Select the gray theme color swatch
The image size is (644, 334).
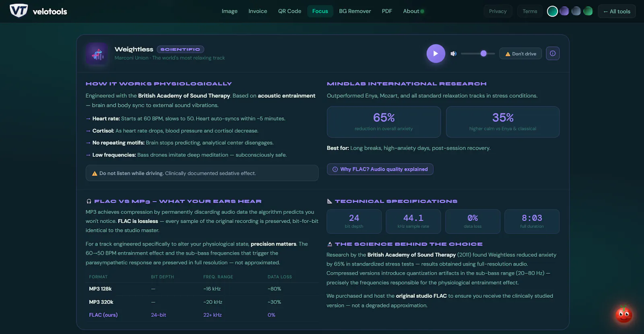coord(576,11)
